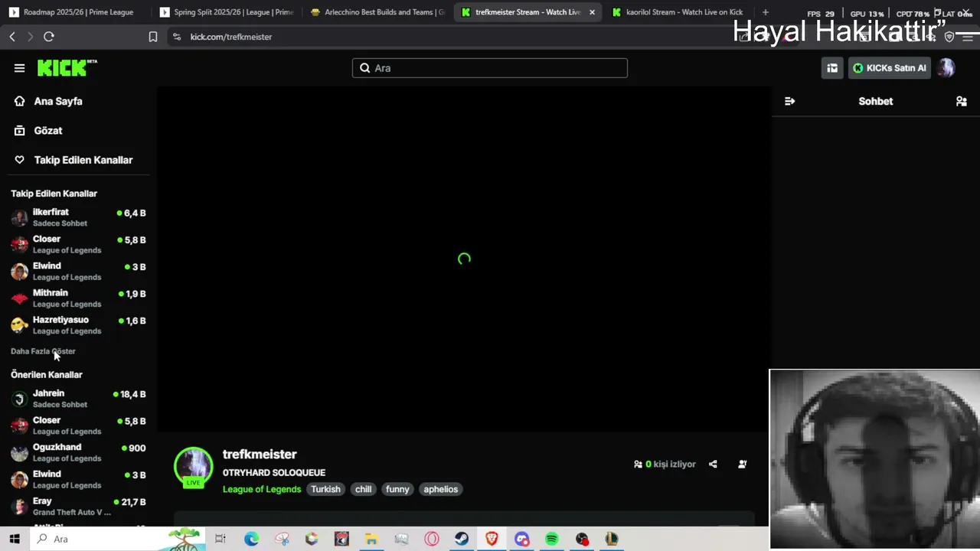
Task: Open League of Legends client from taskbar
Action: (612, 539)
